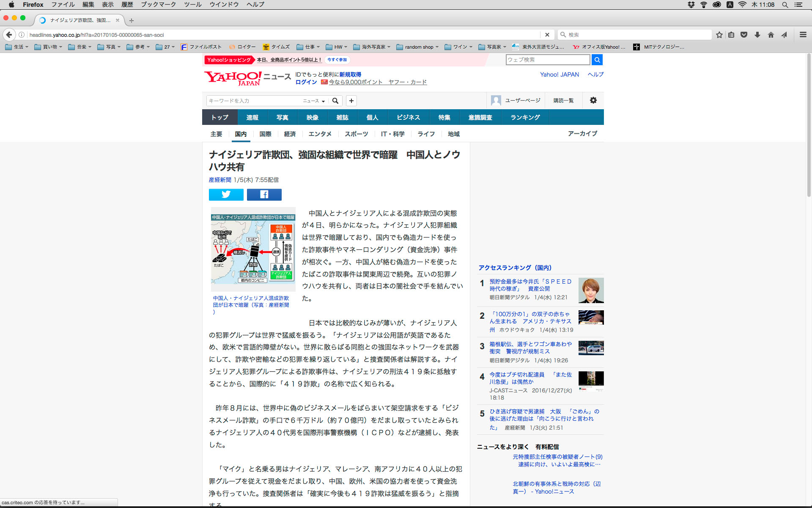Open Firefox downloads arrow icon
812x508 pixels.
pos(757,35)
